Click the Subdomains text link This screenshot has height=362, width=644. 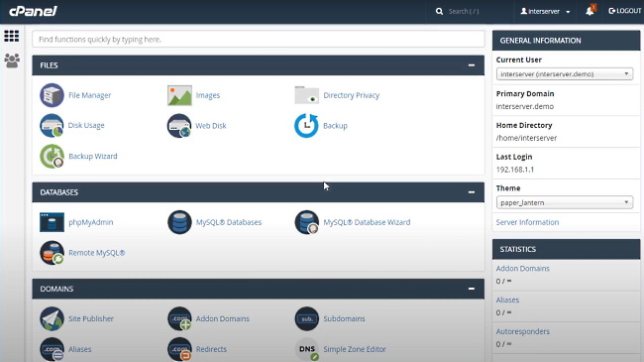pyautogui.click(x=344, y=318)
